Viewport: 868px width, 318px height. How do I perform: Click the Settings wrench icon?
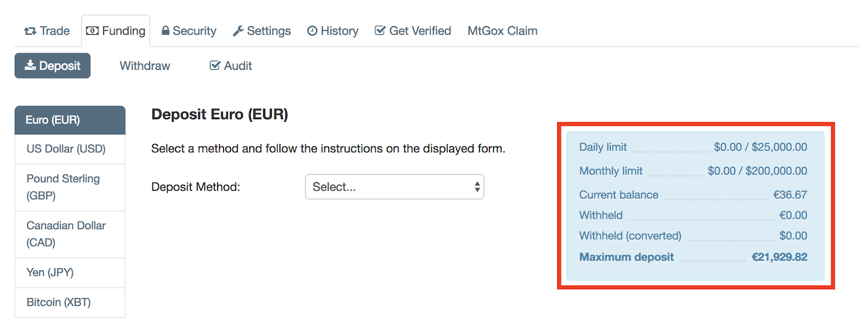tap(238, 31)
